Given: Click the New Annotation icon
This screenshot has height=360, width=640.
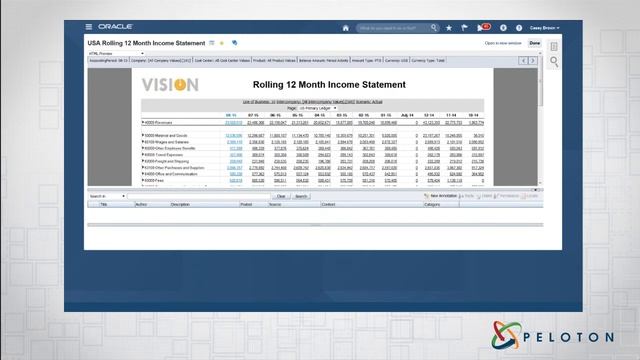Looking at the screenshot, I should point(427,196).
